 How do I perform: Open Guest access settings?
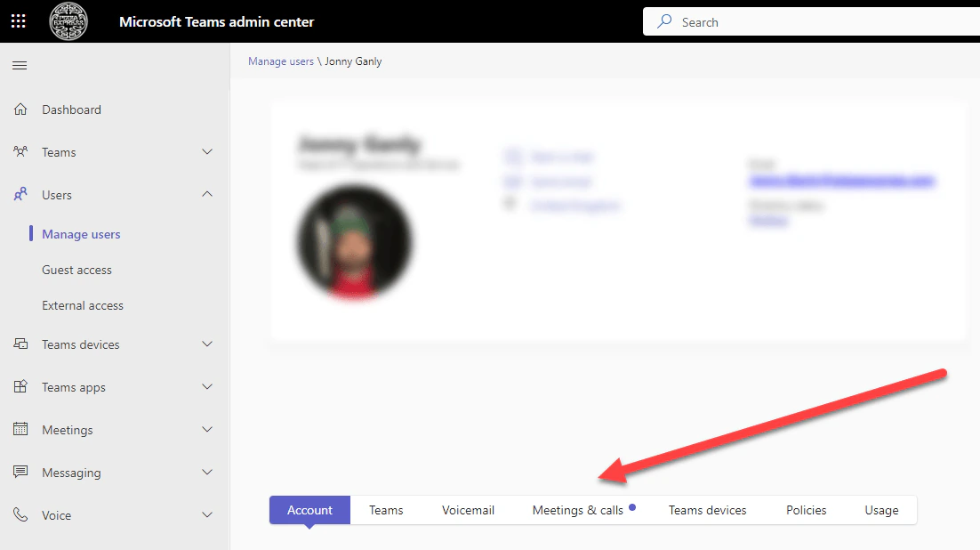(x=76, y=270)
